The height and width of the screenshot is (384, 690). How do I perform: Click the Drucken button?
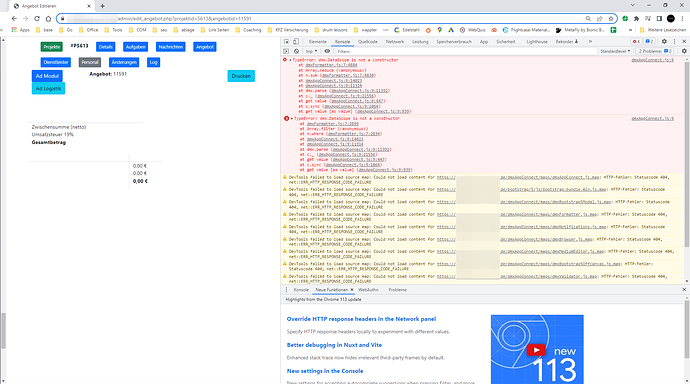[x=241, y=76]
